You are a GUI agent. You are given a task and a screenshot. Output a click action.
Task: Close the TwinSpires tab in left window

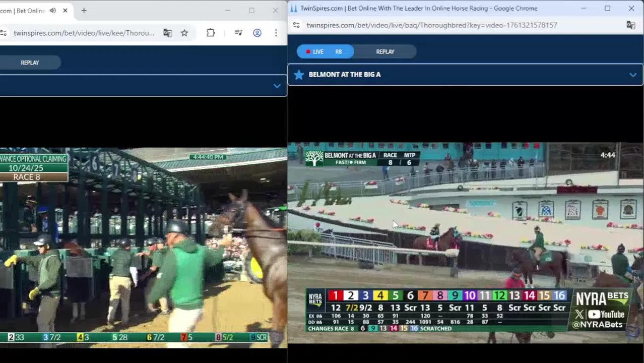[65, 11]
